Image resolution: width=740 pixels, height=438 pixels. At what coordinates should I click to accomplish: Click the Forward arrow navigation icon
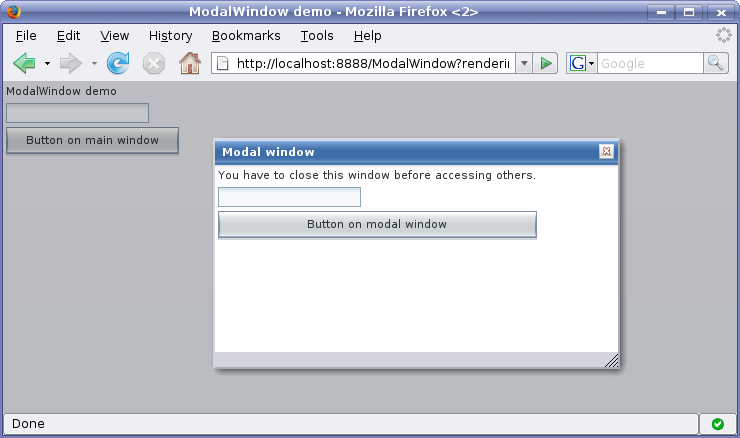tap(70, 64)
